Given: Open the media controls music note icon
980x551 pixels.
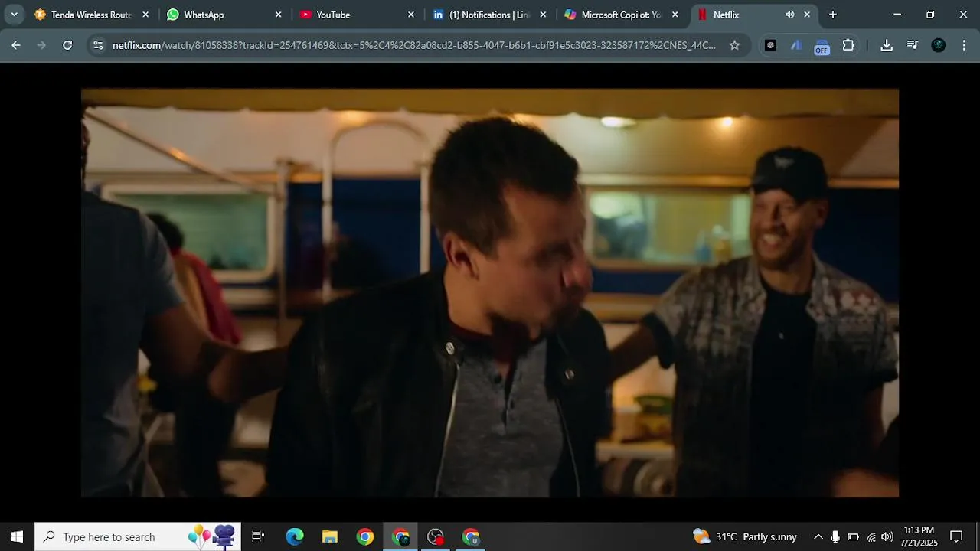Looking at the screenshot, I should tap(913, 45).
